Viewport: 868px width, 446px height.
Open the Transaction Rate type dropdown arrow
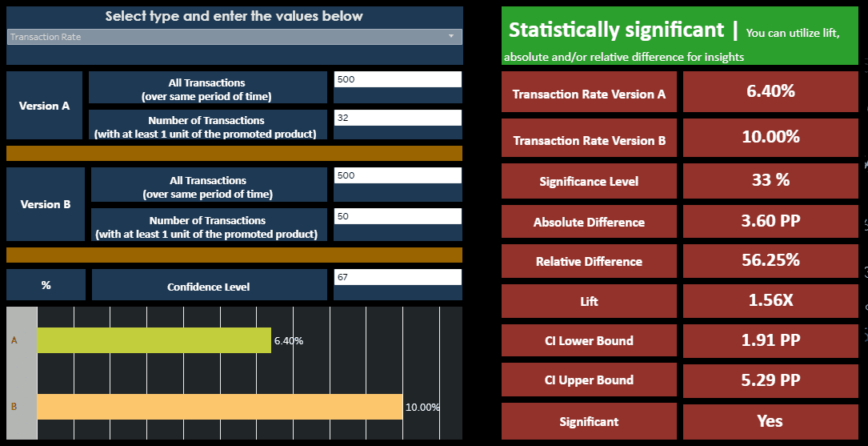pyautogui.click(x=451, y=37)
